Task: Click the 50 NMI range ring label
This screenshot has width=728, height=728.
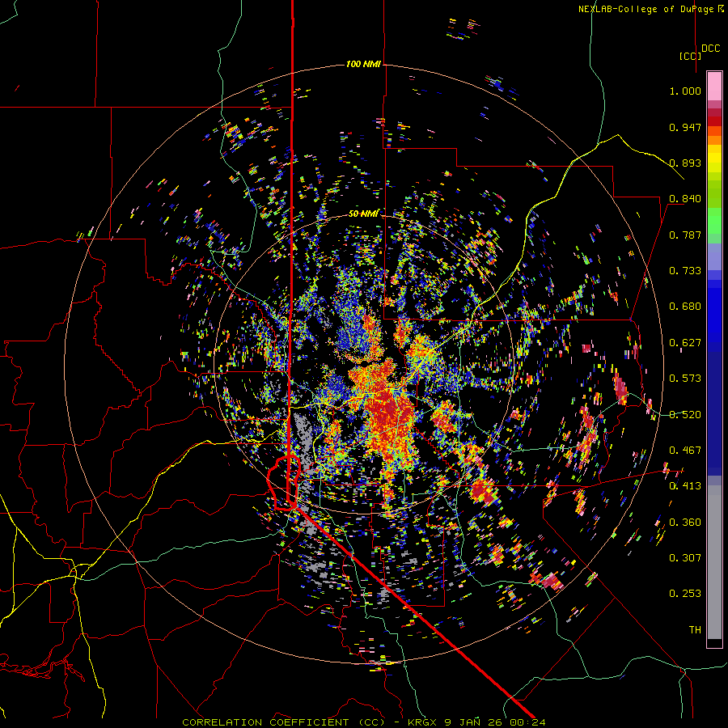Action: click(x=363, y=214)
